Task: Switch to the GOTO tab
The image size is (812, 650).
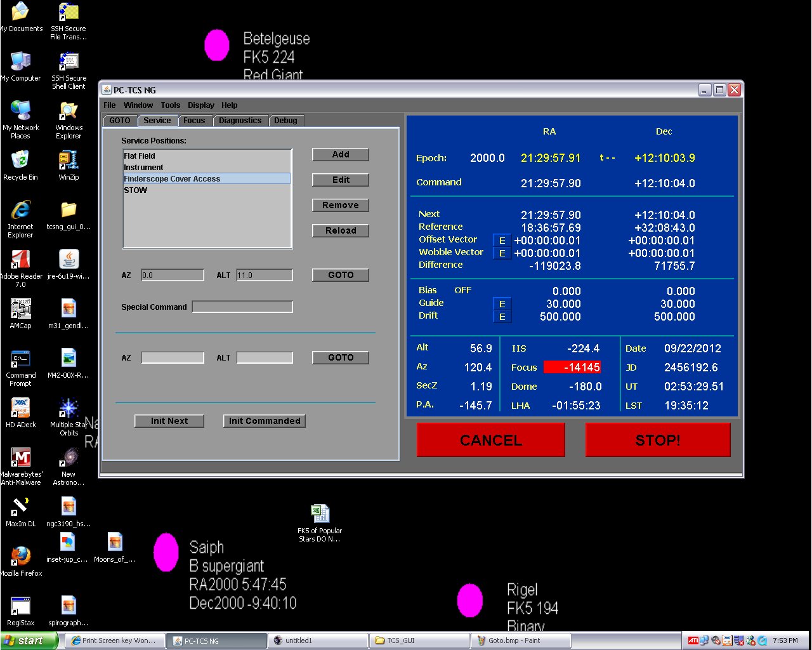Action: click(x=120, y=121)
